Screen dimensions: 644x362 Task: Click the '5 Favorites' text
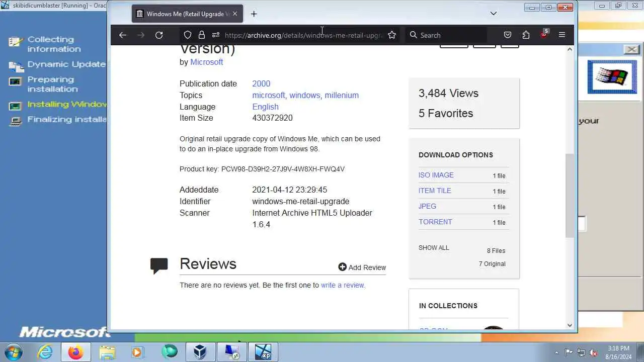pos(446,113)
